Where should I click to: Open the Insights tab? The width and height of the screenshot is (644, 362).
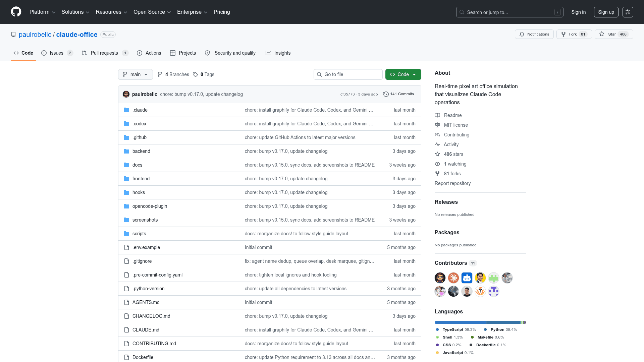[x=278, y=53]
